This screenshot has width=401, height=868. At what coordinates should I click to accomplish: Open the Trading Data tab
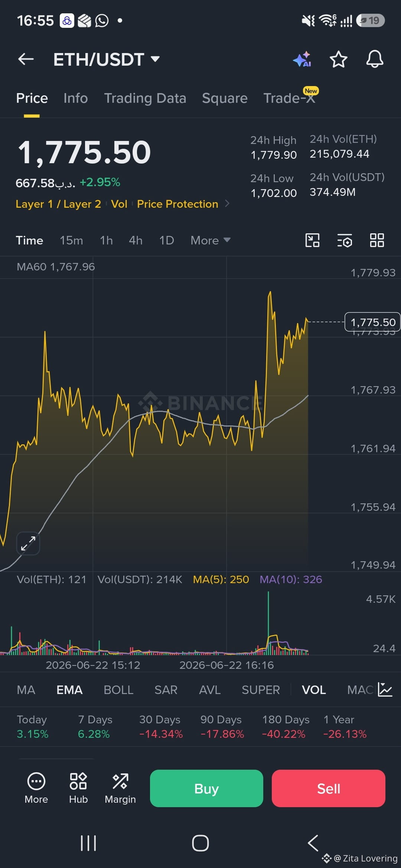tap(145, 98)
